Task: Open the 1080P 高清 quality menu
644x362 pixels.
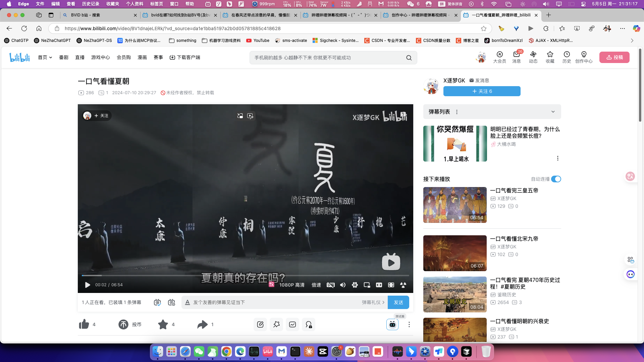Action: tap(292, 285)
